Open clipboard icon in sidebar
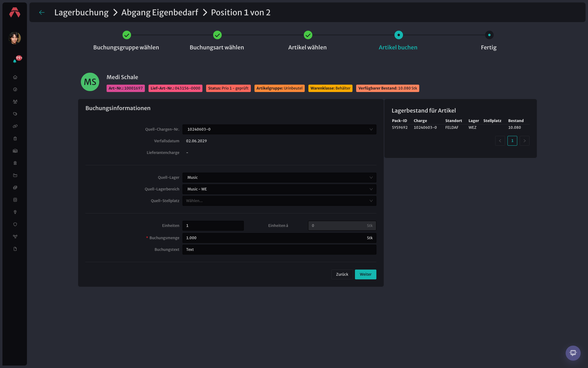The height and width of the screenshot is (368, 588). (x=15, y=139)
